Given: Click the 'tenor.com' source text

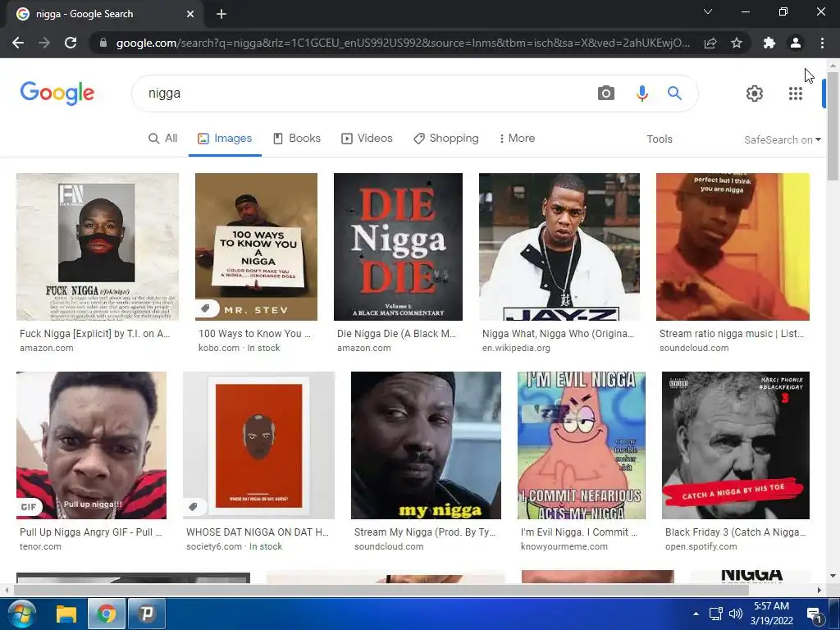Looking at the screenshot, I should coord(40,546).
